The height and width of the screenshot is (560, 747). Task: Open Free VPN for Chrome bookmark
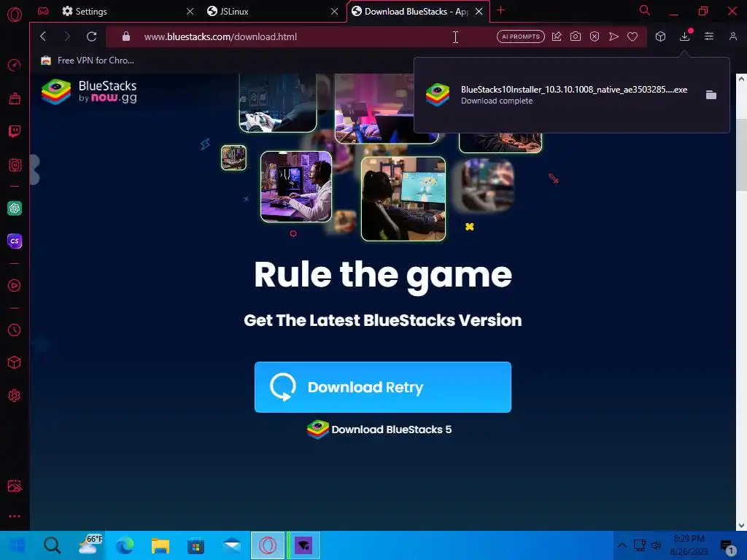tap(88, 61)
